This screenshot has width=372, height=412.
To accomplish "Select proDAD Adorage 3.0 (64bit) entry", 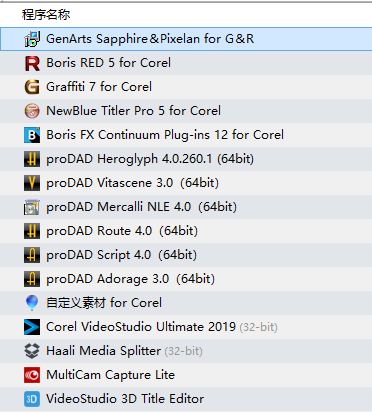I will [186, 279].
